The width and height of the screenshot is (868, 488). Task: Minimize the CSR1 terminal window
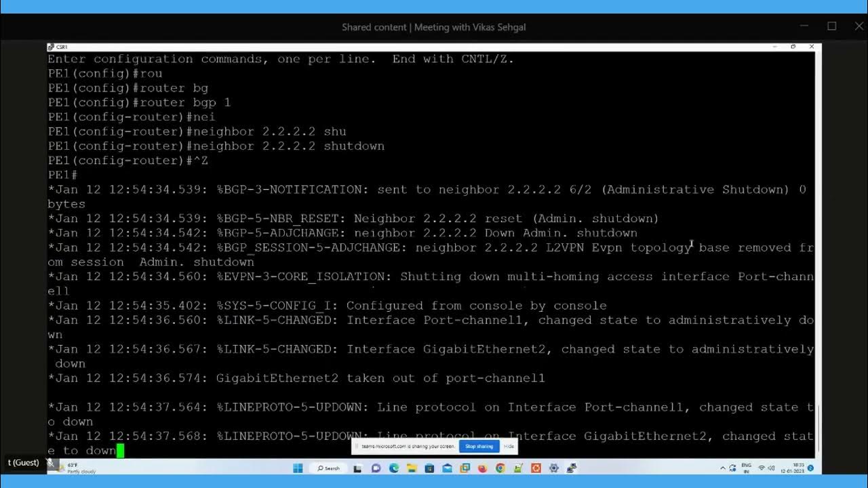775,47
